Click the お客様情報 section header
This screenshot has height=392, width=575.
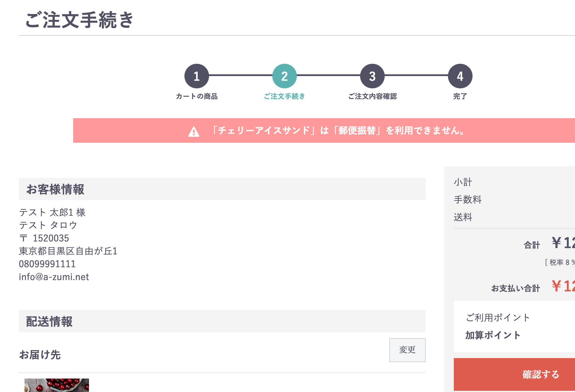tap(222, 189)
